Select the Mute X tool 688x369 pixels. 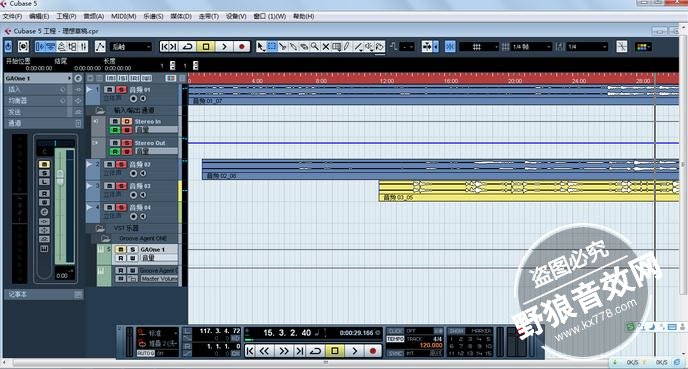tap(326, 47)
